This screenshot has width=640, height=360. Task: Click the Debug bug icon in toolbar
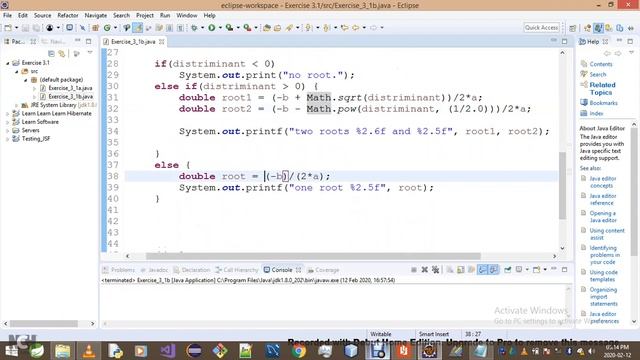point(194,28)
